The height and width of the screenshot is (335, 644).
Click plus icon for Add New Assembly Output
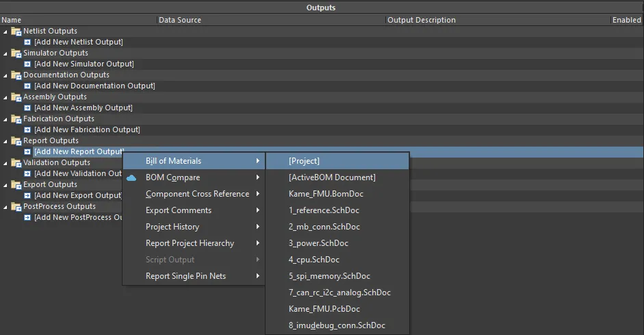[x=28, y=108]
